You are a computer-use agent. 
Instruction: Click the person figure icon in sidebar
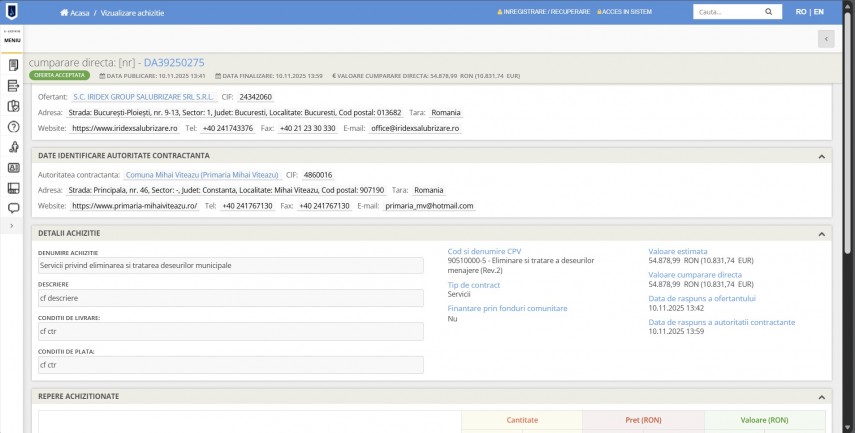[13, 147]
